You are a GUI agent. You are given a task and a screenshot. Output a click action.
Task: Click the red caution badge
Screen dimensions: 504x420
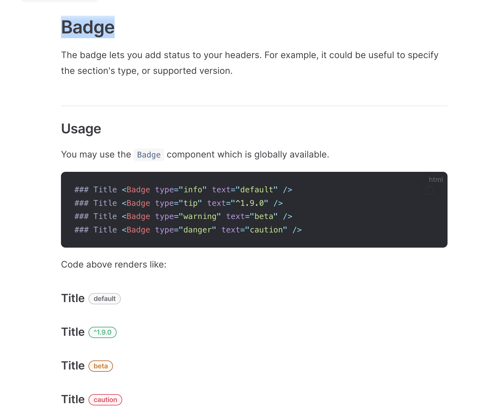pyautogui.click(x=105, y=400)
